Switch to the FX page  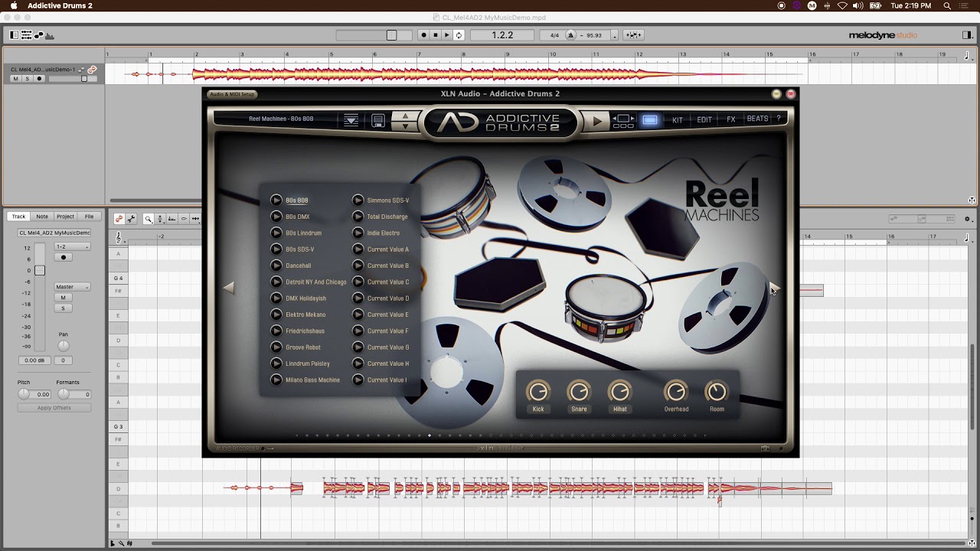click(x=731, y=120)
